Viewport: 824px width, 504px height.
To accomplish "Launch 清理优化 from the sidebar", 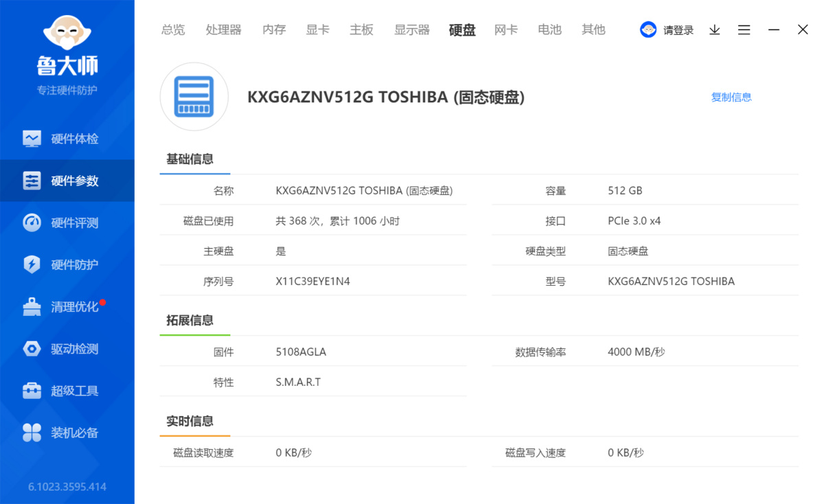I will point(67,307).
